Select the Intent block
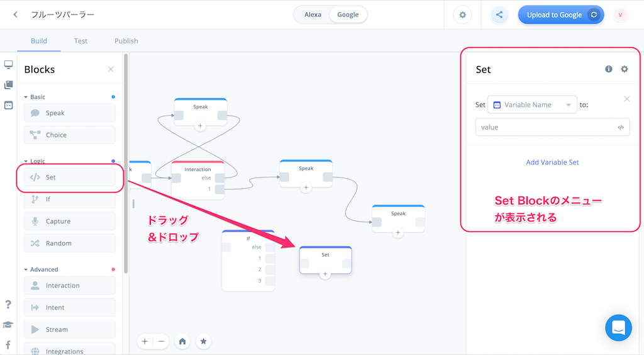644x355 pixels. pos(69,307)
